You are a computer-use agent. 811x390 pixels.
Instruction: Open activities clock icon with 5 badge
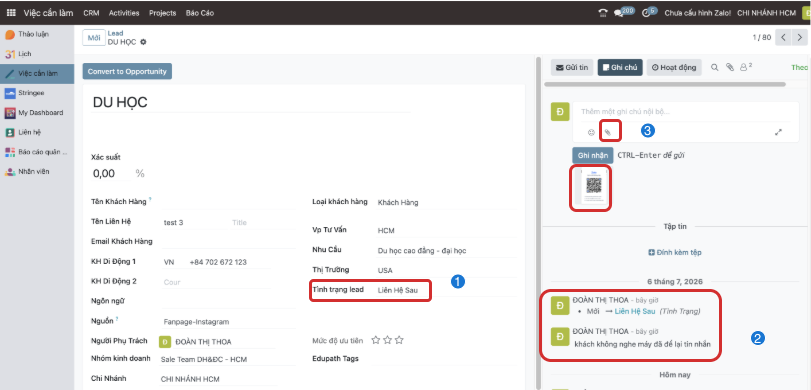pos(650,12)
